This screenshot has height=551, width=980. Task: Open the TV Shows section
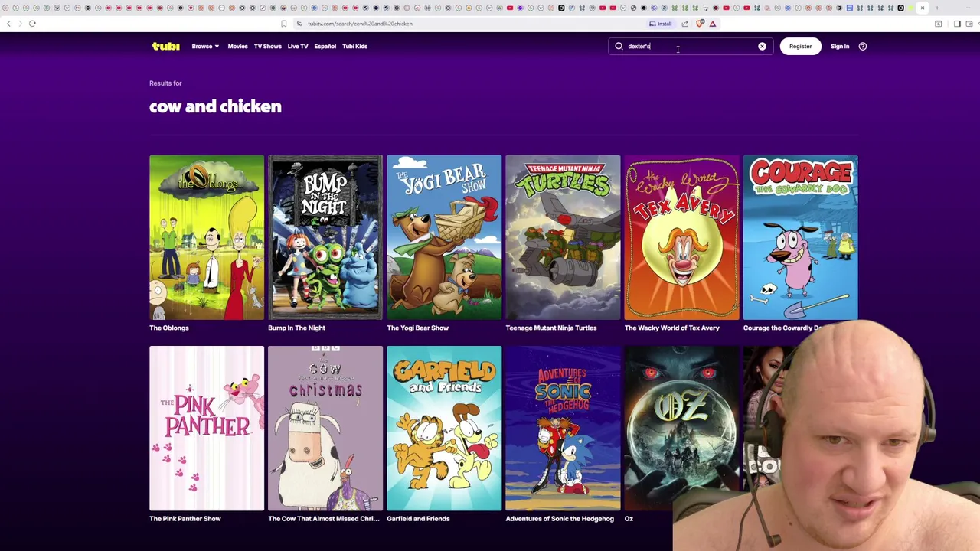point(268,46)
